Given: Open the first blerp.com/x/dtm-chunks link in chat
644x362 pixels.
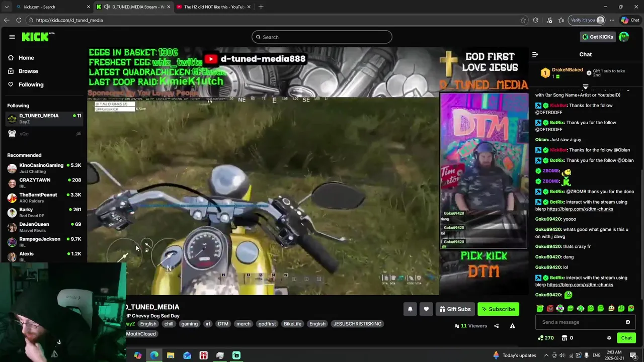Looking at the screenshot, I should (580, 209).
